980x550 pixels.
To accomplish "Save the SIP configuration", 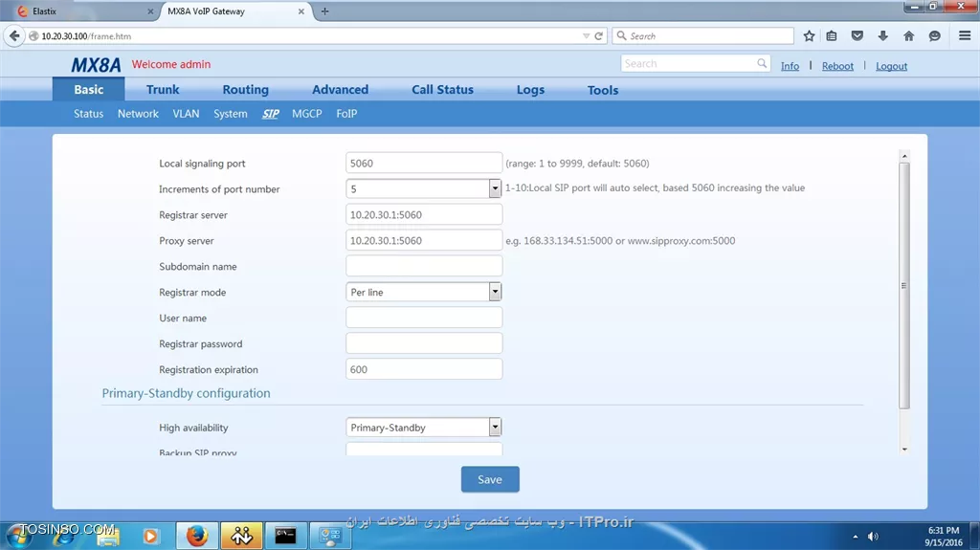I will click(x=490, y=479).
